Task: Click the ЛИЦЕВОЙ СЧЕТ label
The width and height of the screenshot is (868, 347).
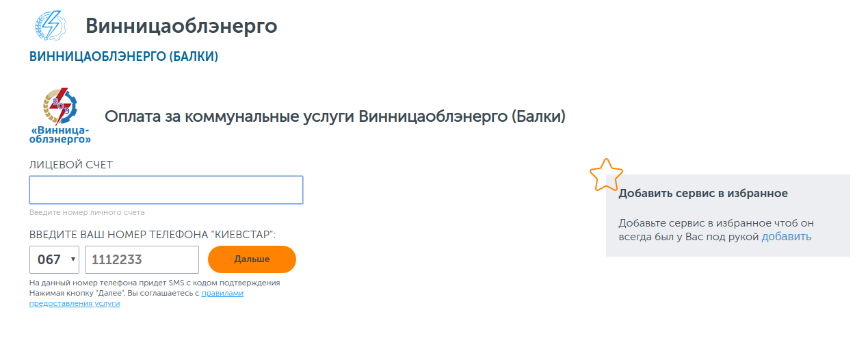Action: click(x=71, y=165)
